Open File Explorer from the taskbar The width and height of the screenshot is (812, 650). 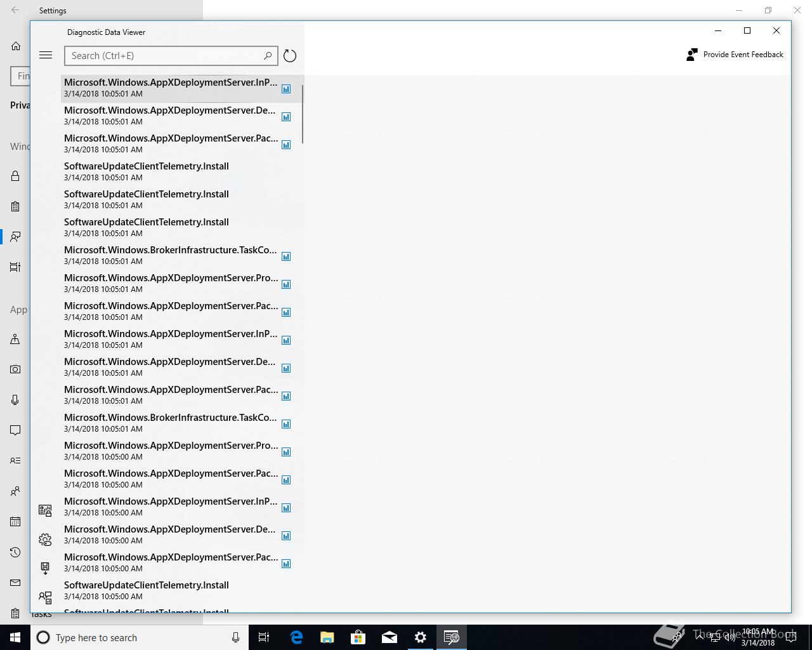327,637
